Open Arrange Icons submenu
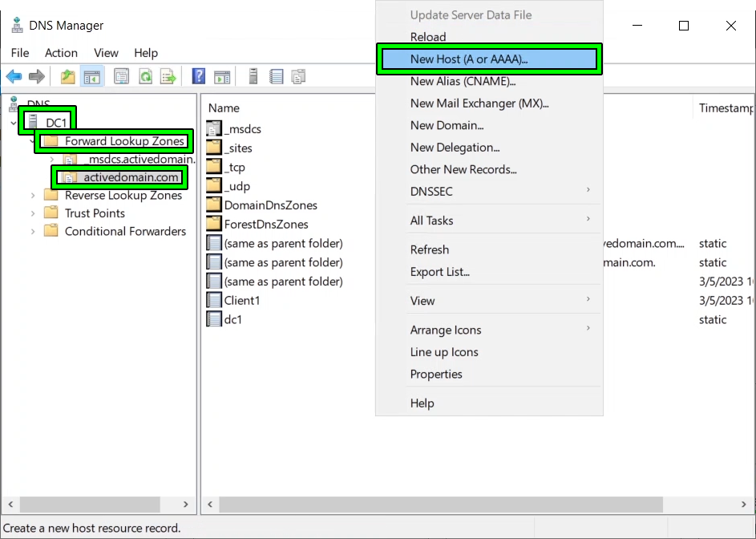This screenshot has width=756, height=539. 489,330
